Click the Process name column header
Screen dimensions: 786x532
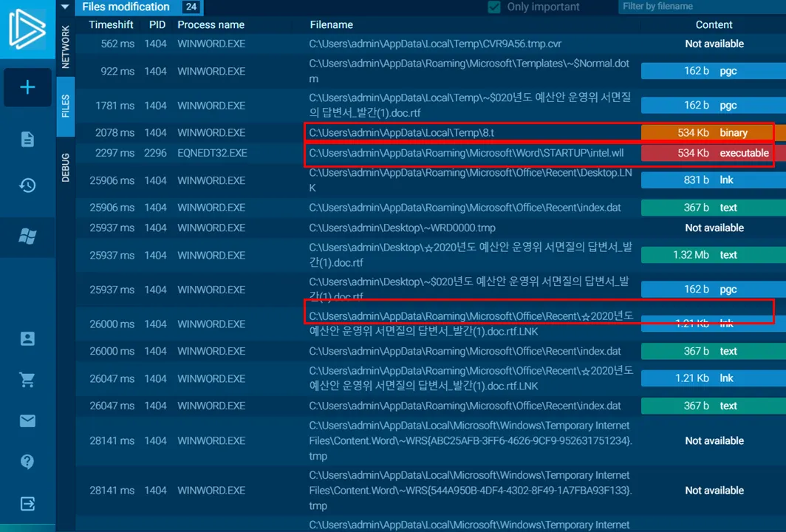tap(211, 24)
